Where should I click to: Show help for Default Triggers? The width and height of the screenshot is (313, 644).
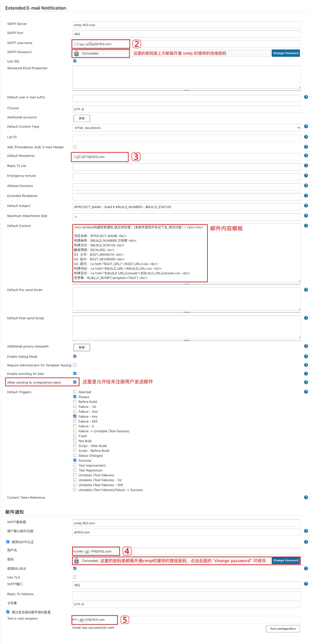(306, 392)
